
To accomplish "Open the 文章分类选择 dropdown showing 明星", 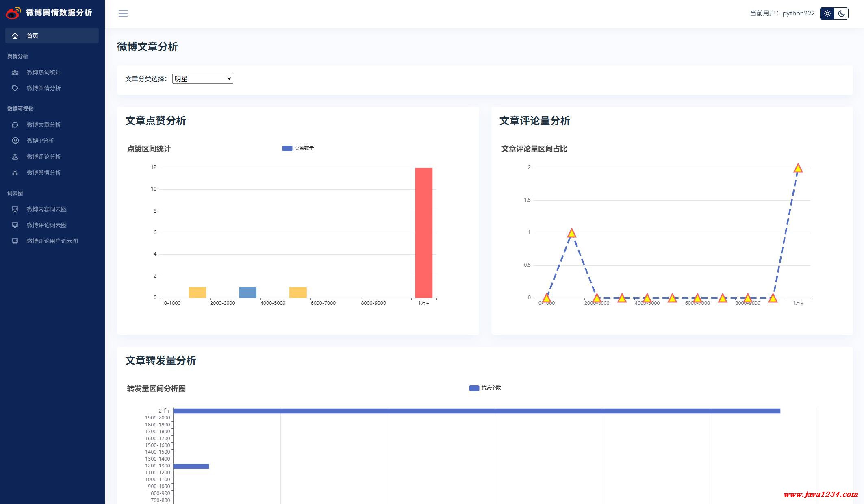I will coord(202,79).
